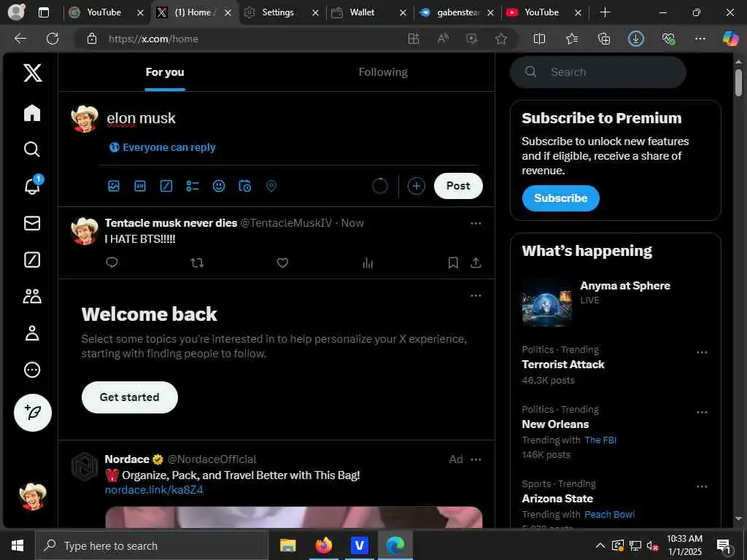The image size is (747, 560).
Task: Open emoji picker in composer
Action: pos(219,186)
